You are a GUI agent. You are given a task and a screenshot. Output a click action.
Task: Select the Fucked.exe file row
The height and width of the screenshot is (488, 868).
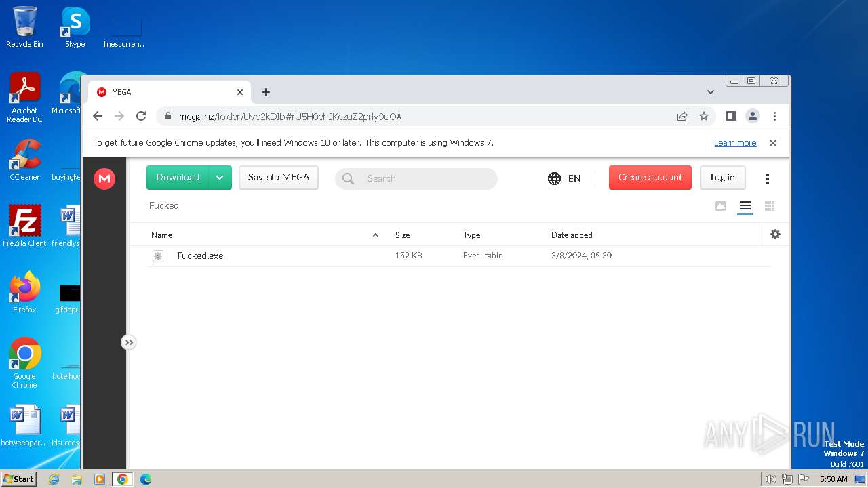pos(459,256)
